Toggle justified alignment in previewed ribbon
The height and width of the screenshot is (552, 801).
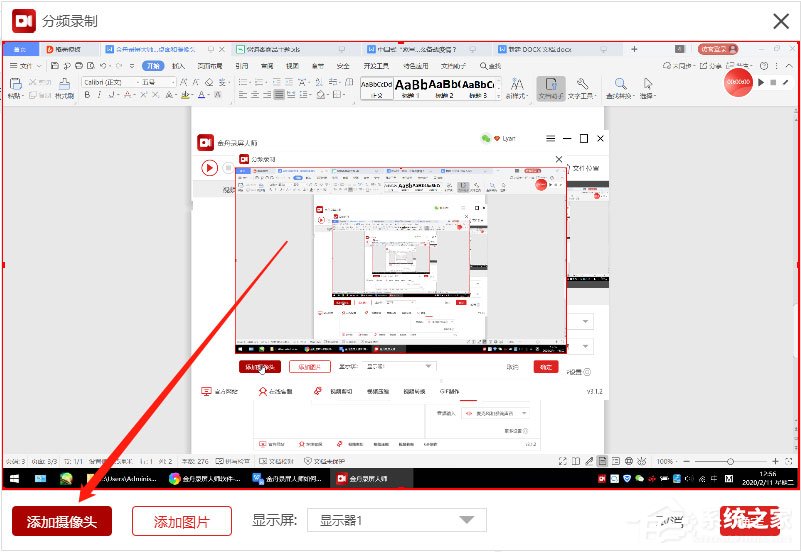click(x=279, y=95)
